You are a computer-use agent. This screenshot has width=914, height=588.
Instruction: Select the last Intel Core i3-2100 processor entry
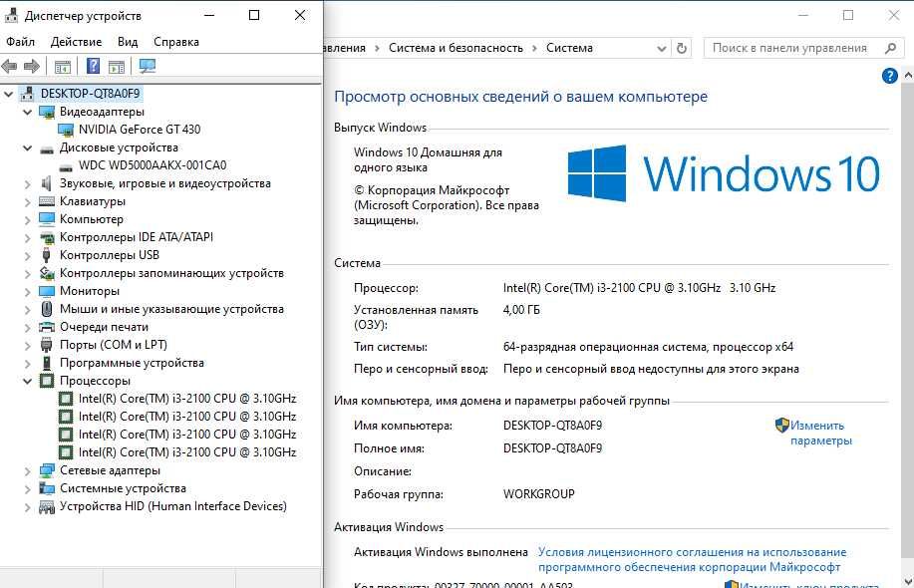[x=187, y=452]
